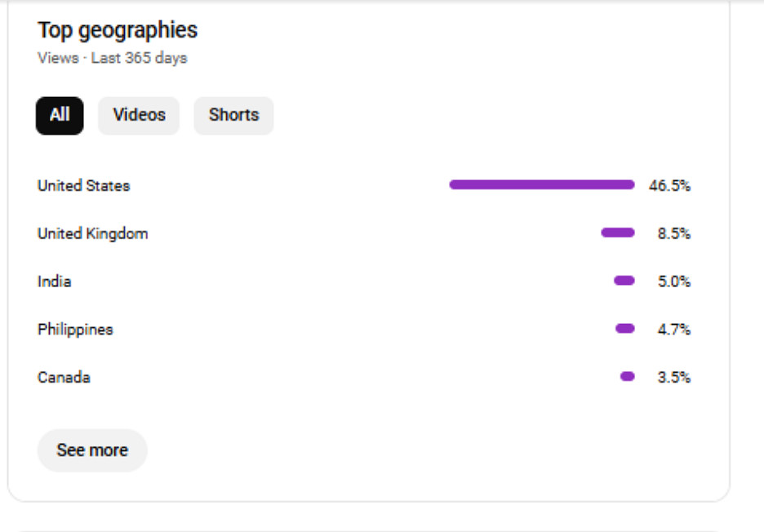Click the 3.5% value for Canada
This screenshot has width=764, height=532.
click(x=674, y=378)
